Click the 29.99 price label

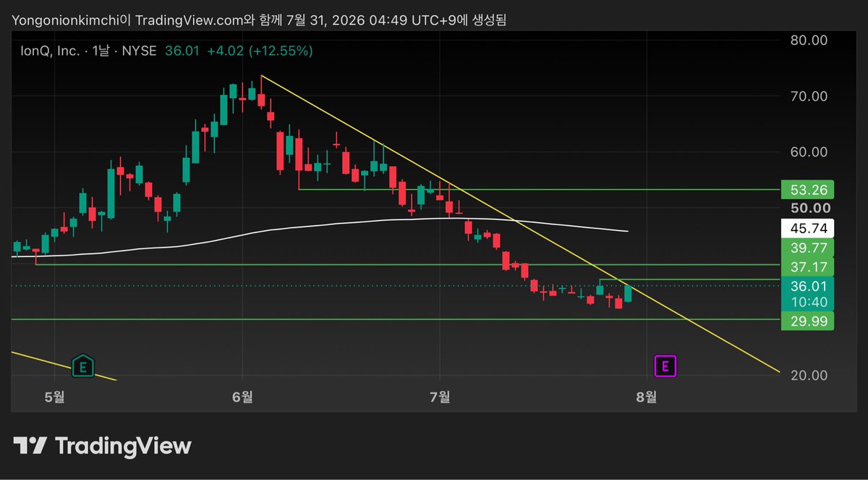click(x=808, y=321)
